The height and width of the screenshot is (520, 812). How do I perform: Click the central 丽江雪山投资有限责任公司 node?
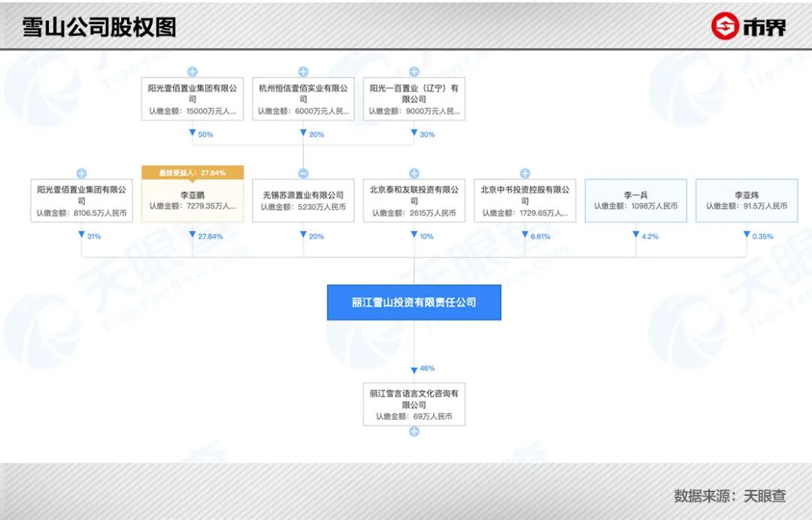[x=414, y=303]
